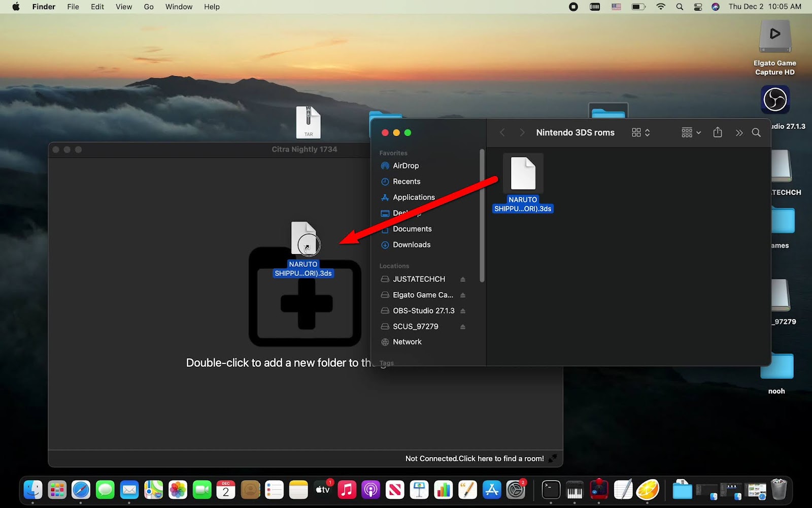
Task: Eject the Elgato Game Ca... volume
Action: coord(462,295)
